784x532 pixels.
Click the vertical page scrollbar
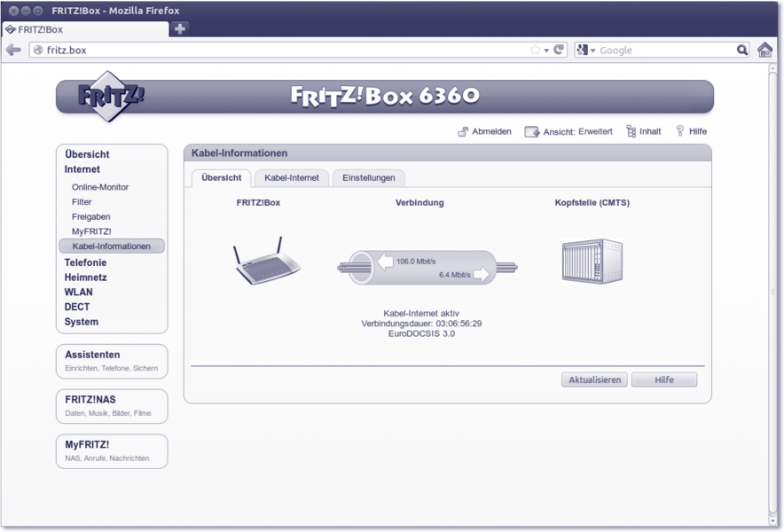point(772,293)
